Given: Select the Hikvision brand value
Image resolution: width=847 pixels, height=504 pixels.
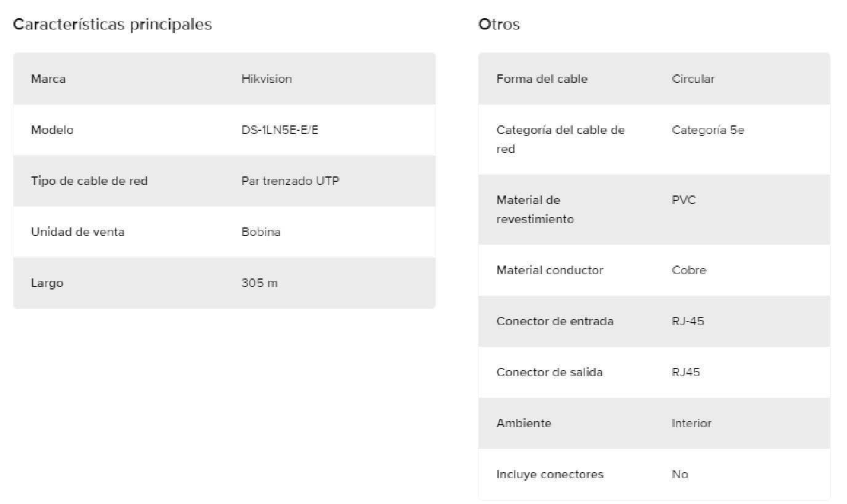Looking at the screenshot, I should click(x=266, y=79).
